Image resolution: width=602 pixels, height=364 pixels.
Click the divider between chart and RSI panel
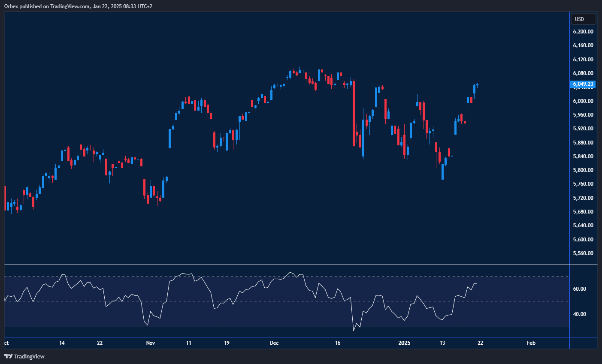283,265
